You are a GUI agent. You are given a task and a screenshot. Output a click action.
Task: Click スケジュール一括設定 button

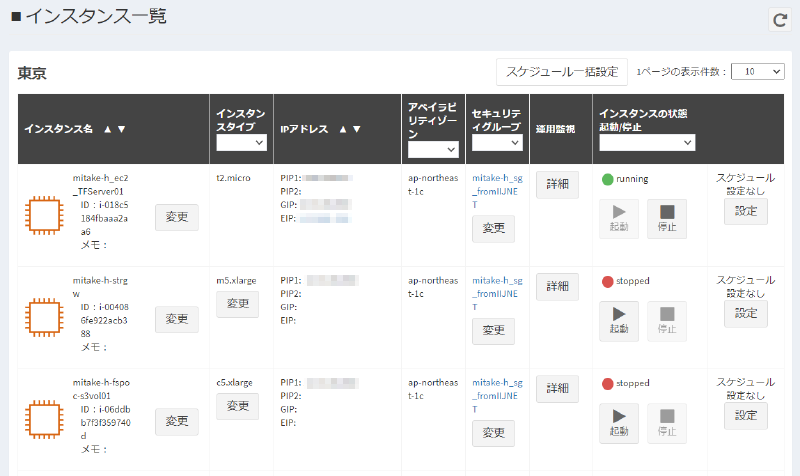(562, 72)
